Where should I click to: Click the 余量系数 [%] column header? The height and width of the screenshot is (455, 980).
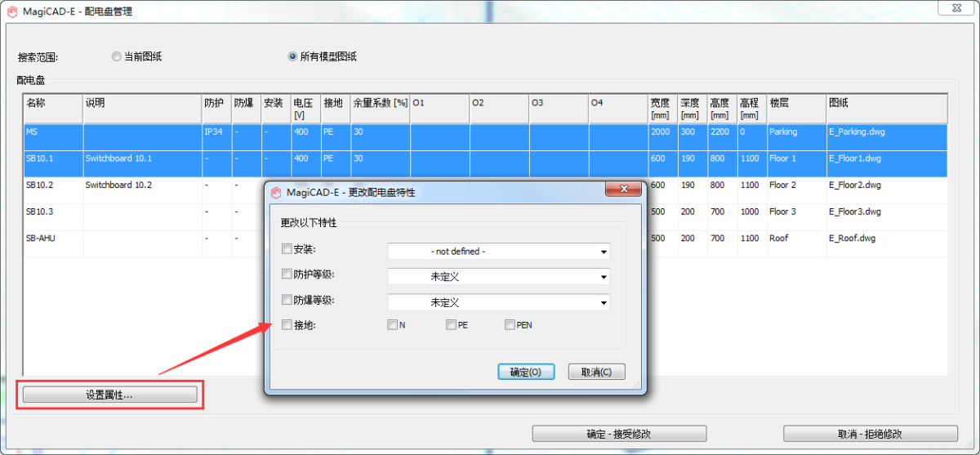(381, 109)
